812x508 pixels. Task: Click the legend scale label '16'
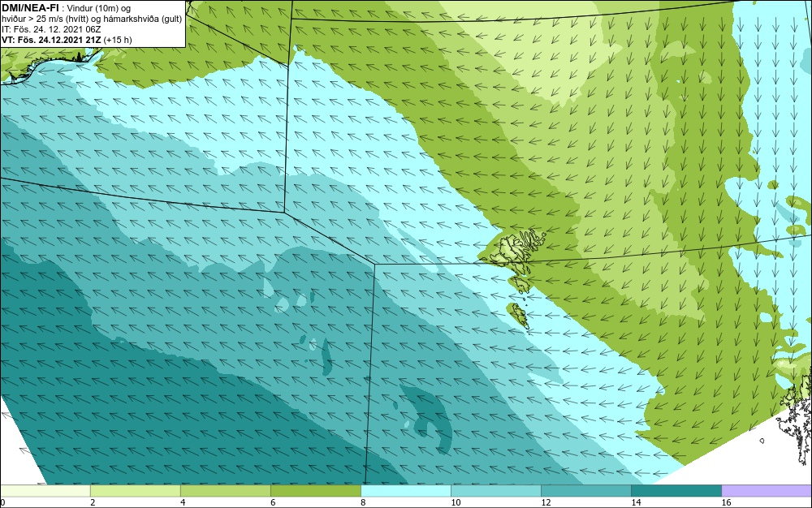point(726,502)
